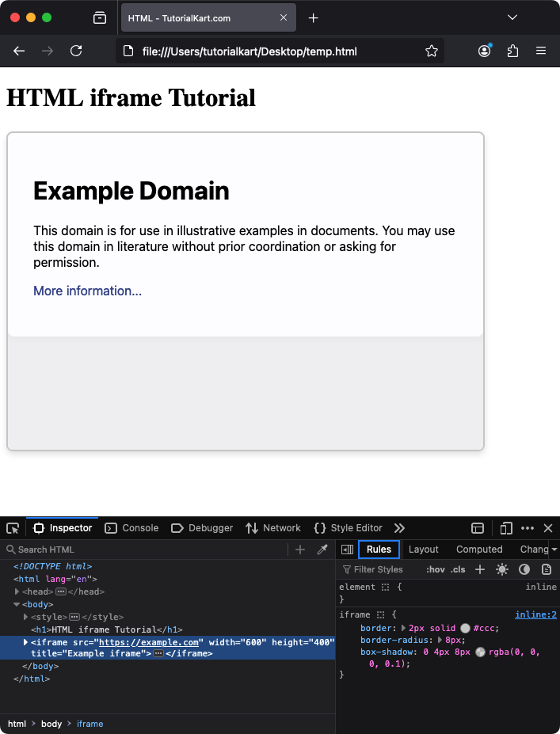560x734 pixels.
Task: Bookmark this page with the star icon
Action: click(x=431, y=51)
